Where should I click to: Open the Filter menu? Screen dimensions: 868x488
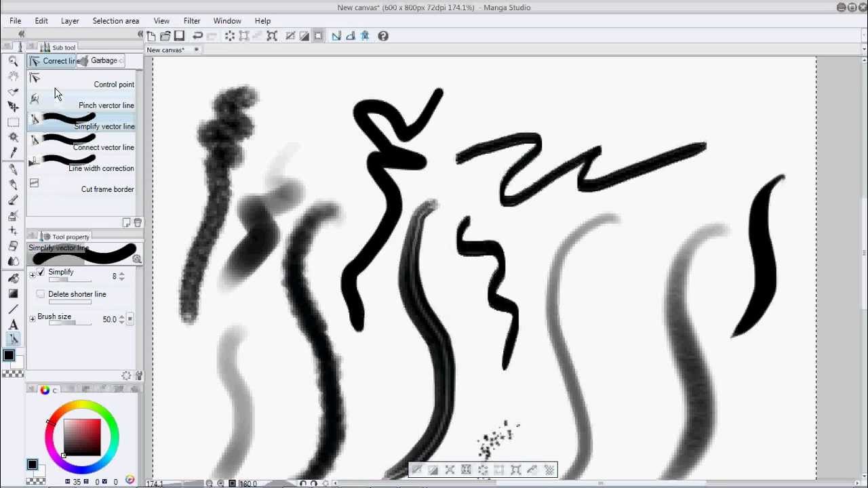point(191,20)
